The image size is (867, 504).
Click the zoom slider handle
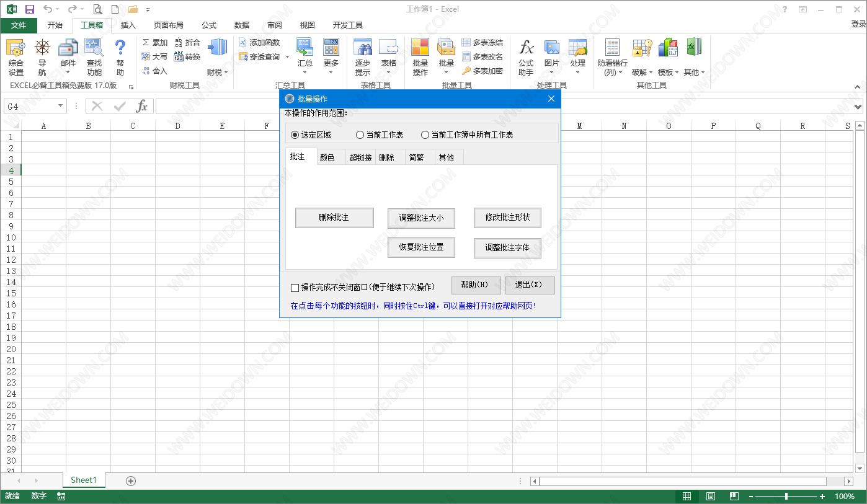786,497
